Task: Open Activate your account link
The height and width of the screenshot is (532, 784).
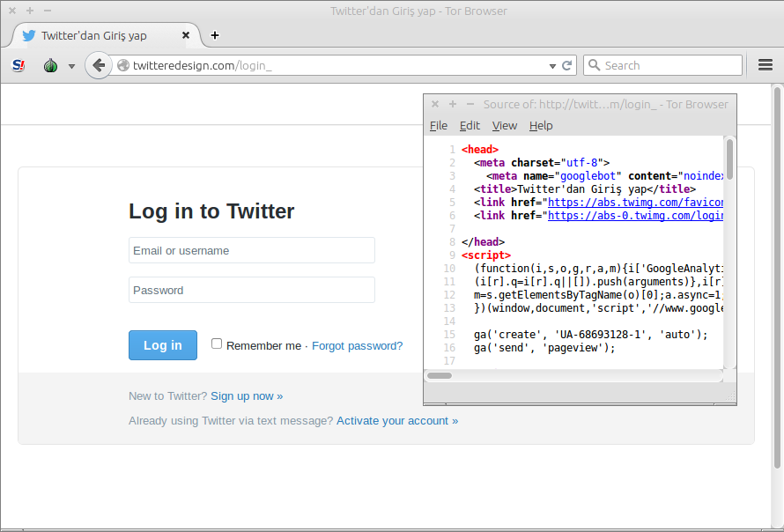Action: (x=397, y=421)
